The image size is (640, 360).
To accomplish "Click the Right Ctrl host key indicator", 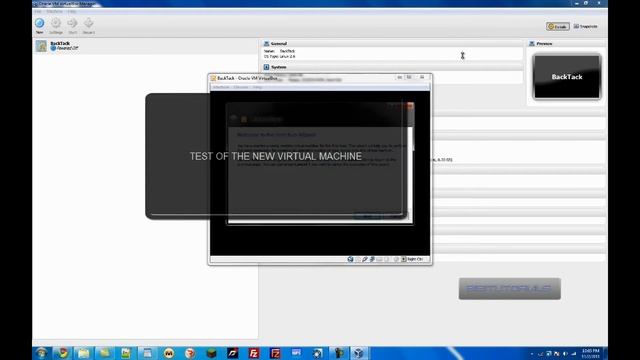I will [x=415, y=259].
